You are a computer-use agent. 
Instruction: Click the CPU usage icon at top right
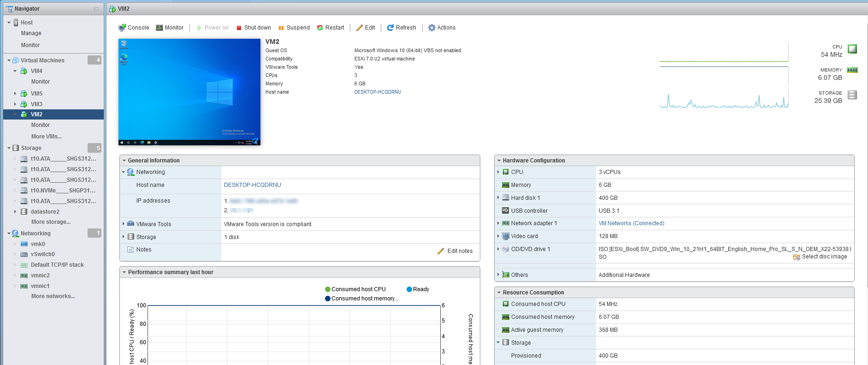pos(852,49)
